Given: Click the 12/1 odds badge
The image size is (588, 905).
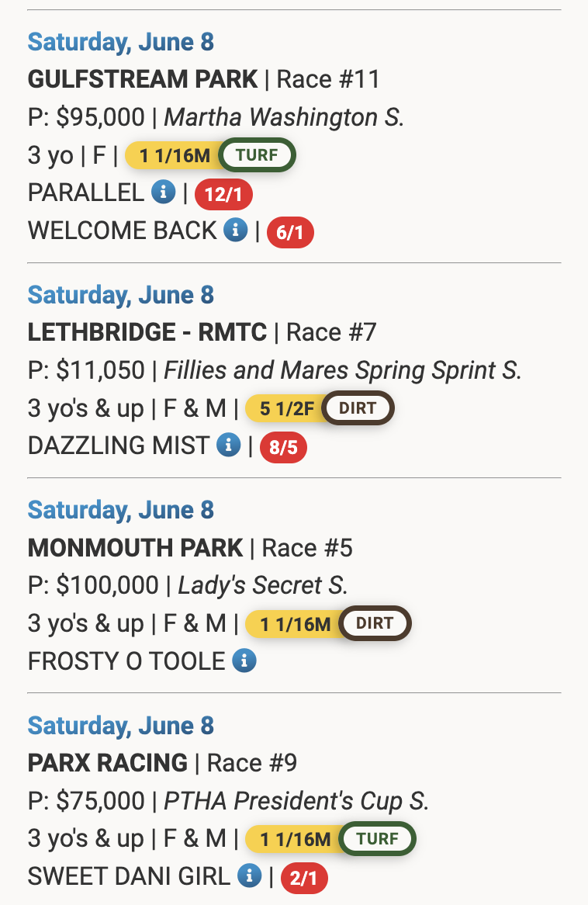Looking at the screenshot, I should [223, 194].
